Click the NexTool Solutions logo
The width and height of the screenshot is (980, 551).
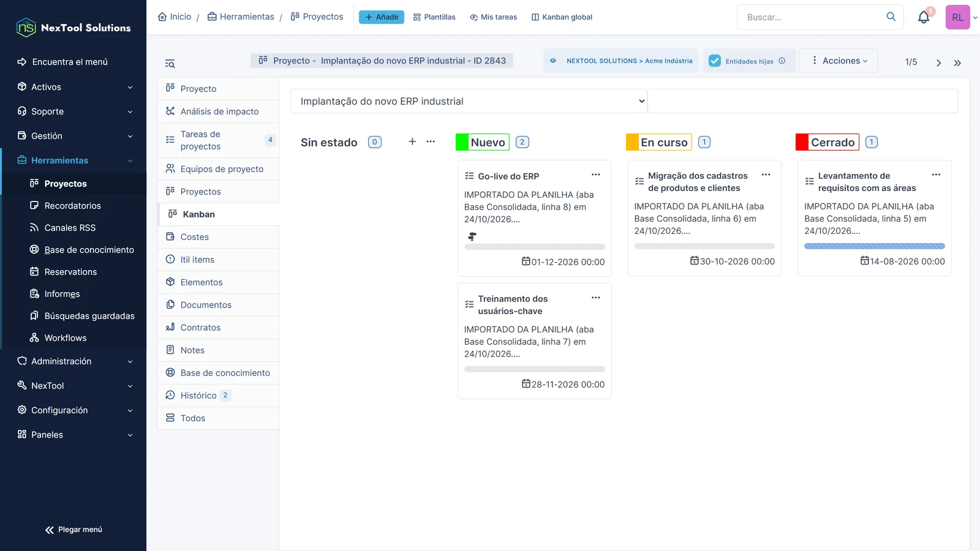[73, 28]
